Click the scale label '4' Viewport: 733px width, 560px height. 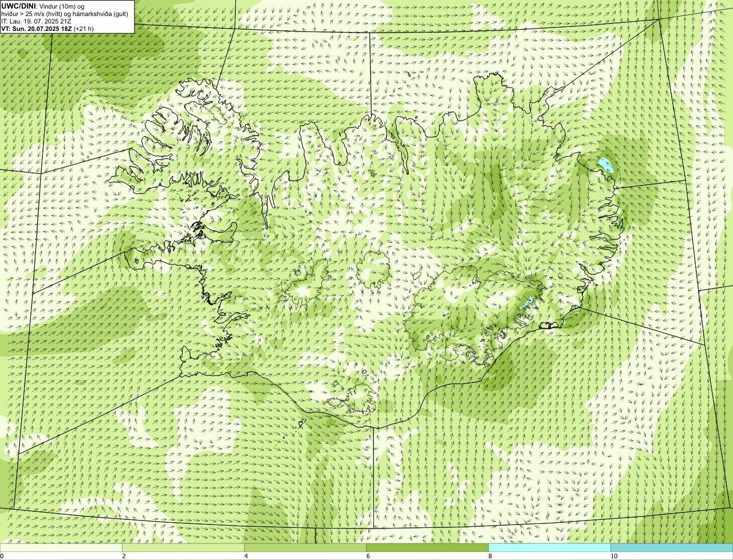(246, 556)
